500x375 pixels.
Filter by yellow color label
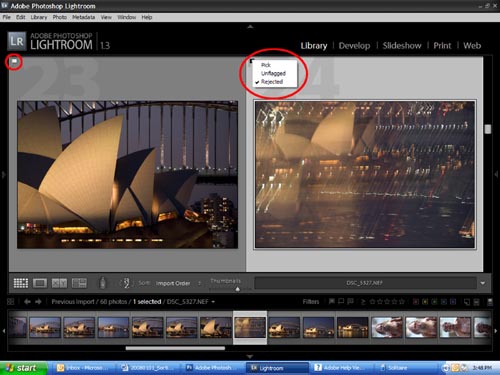click(425, 302)
